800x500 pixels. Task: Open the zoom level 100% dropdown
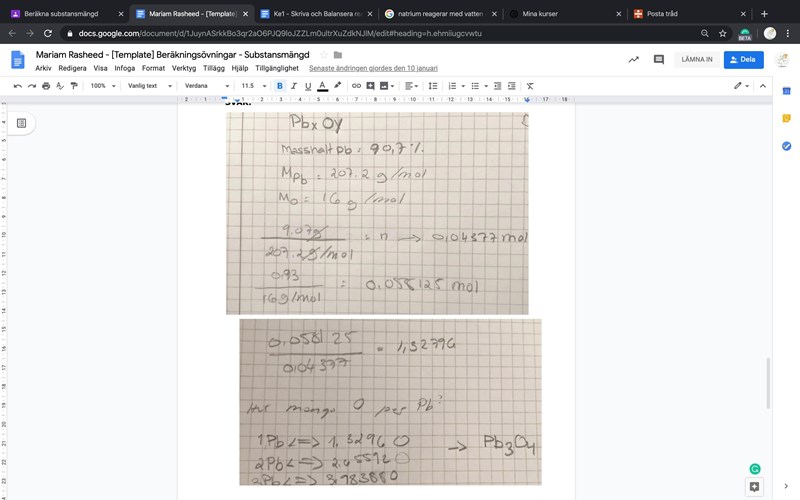102,86
